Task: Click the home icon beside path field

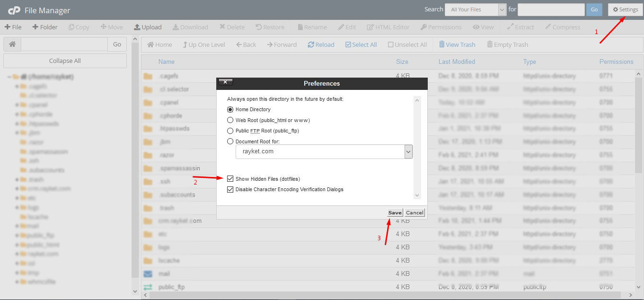Action: tap(12, 44)
